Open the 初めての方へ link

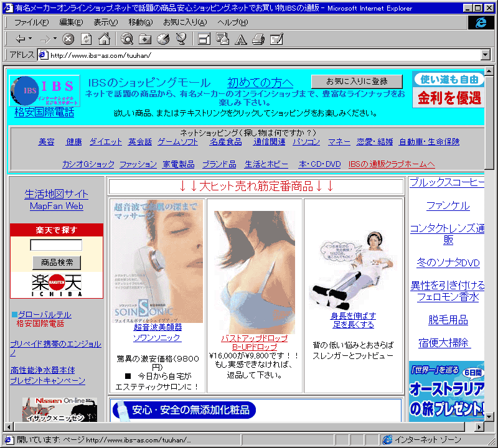tap(260, 83)
